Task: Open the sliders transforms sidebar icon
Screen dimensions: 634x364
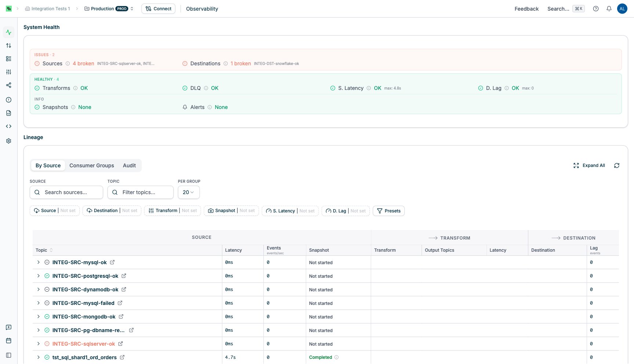Action: point(9,72)
